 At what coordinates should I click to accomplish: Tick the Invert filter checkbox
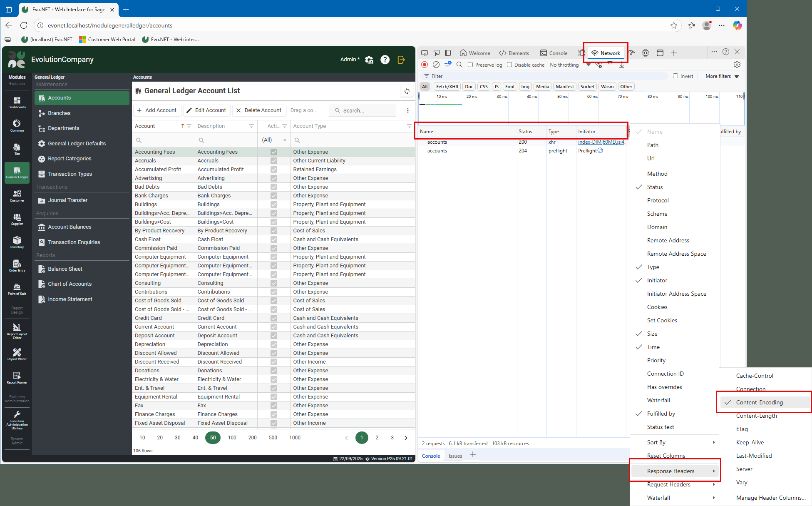pyautogui.click(x=675, y=76)
